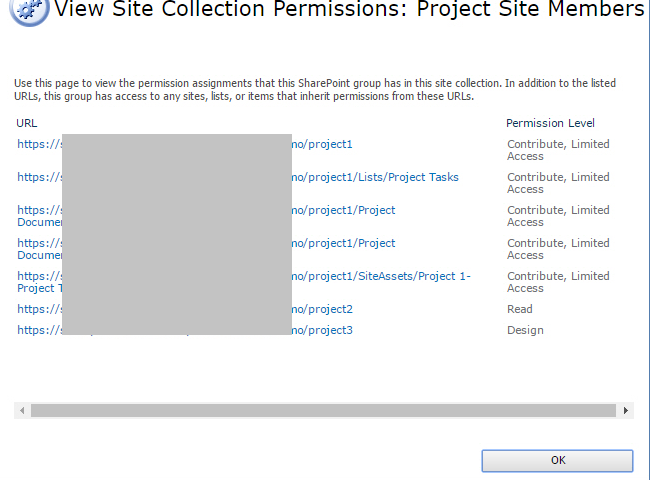Select Contribute, Limited Access for project1 row

coord(558,150)
